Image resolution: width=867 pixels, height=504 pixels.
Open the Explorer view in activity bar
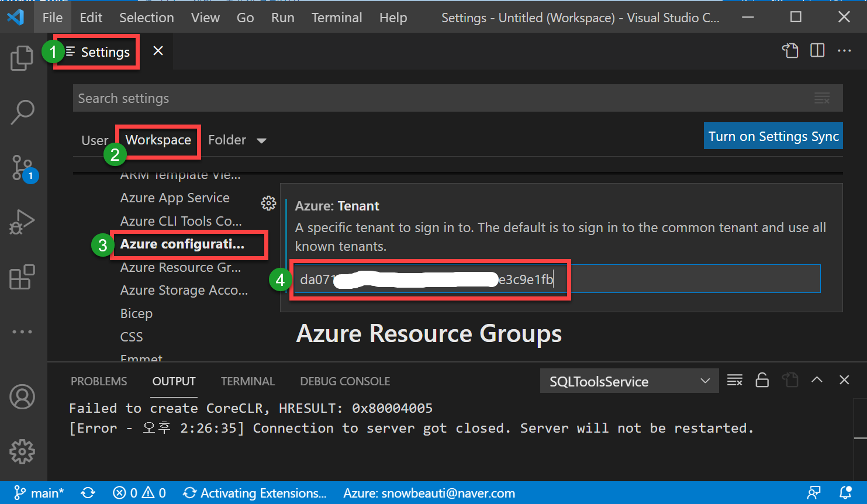22,58
